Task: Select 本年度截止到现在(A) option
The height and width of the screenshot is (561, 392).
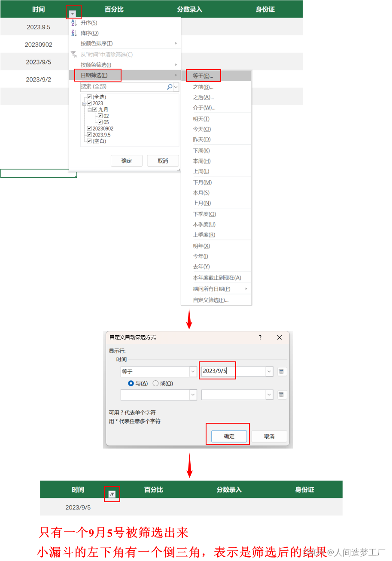Action: pos(216,278)
